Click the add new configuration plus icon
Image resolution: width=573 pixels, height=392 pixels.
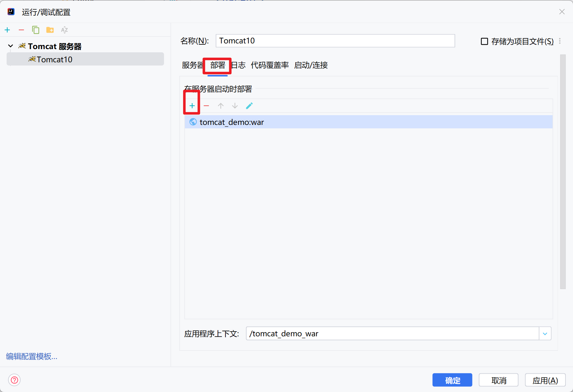tap(8, 30)
